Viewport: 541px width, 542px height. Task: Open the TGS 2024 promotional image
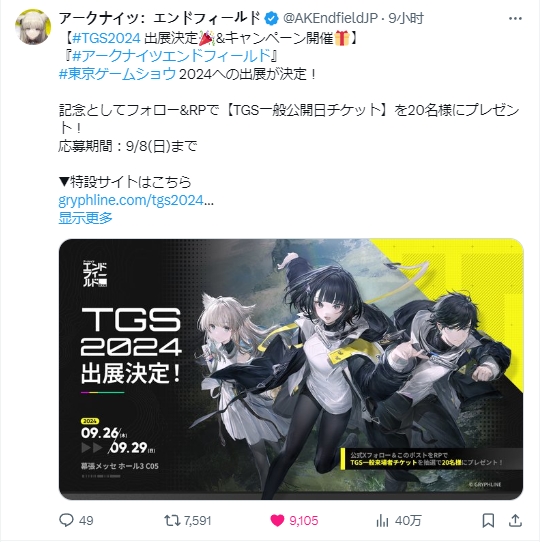click(x=291, y=369)
